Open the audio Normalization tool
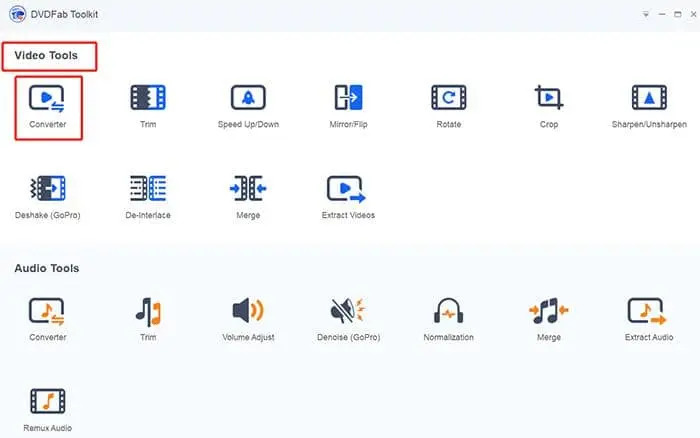 448,312
